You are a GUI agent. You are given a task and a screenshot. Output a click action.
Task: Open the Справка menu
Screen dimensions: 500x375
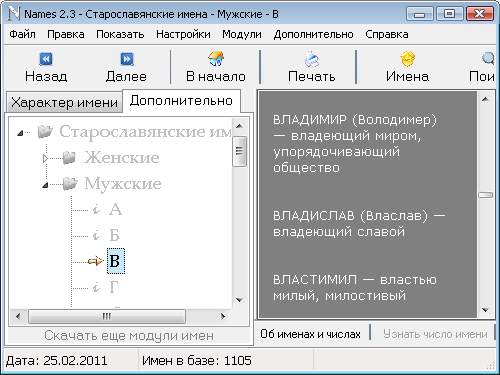tap(387, 34)
